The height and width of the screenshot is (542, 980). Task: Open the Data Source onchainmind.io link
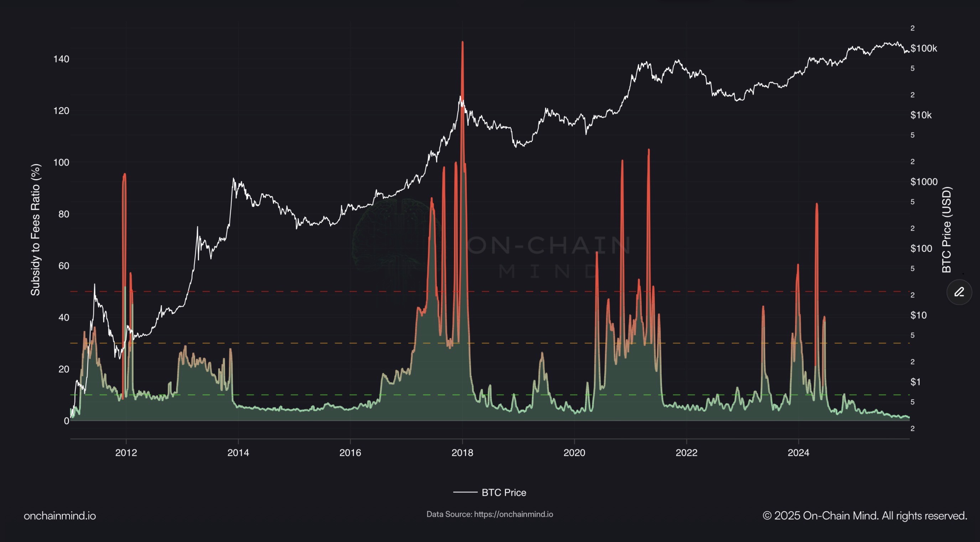[x=513, y=514]
